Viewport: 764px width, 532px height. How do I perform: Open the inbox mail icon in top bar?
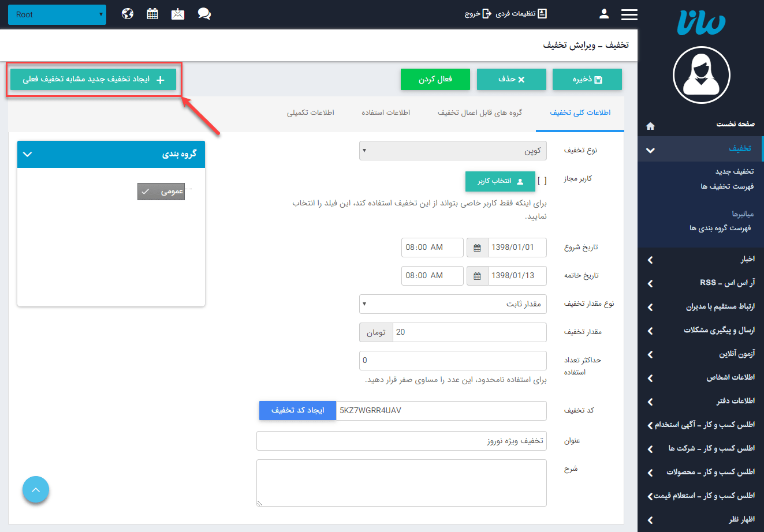[x=177, y=14]
